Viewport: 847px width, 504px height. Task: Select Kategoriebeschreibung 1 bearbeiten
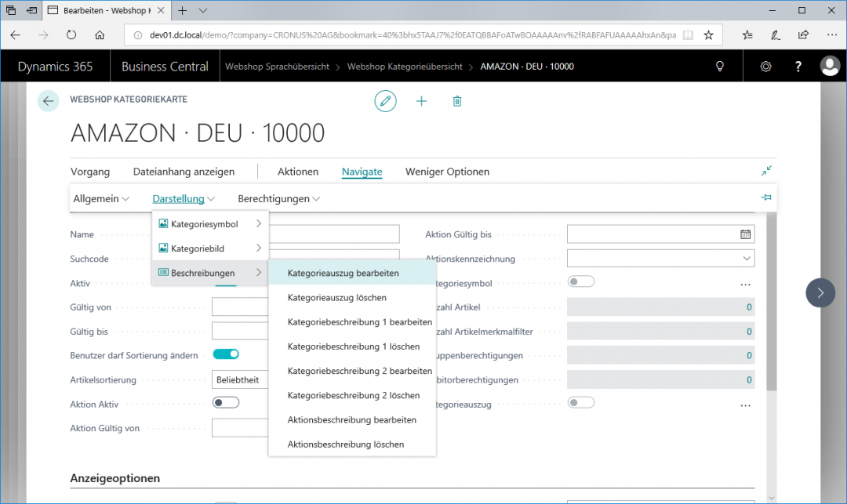click(352, 322)
